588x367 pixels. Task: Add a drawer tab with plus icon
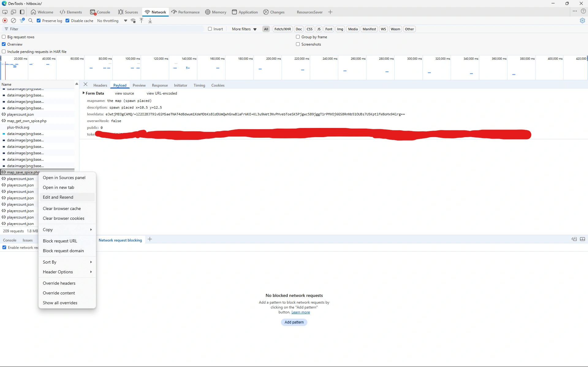click(x=150, y=239)
